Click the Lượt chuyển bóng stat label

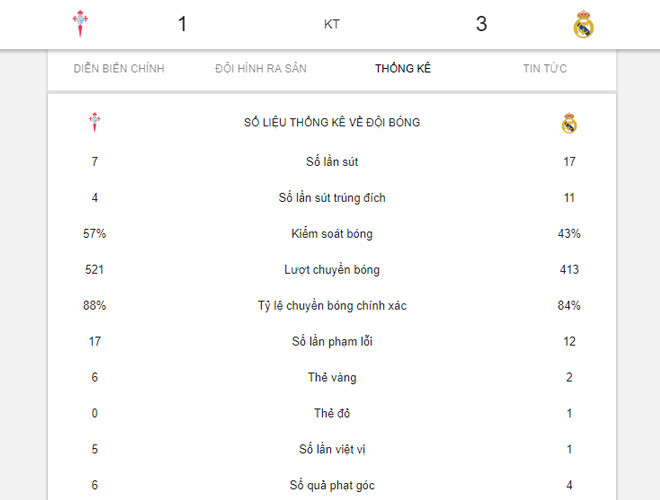point(332,270)
